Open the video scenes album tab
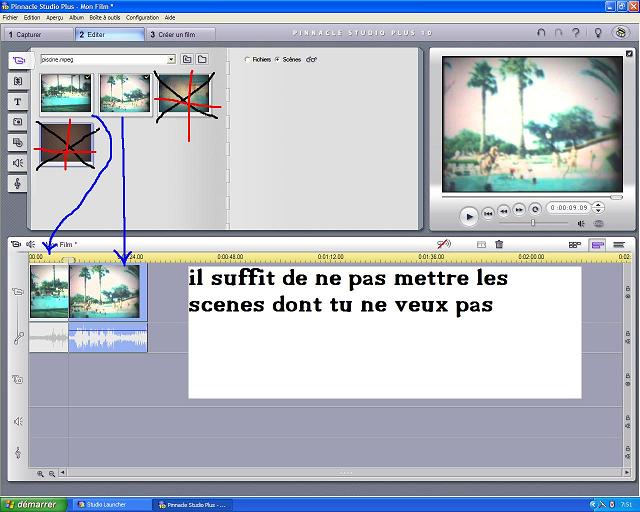Screen dimensions: 640x512 [18, 61]
